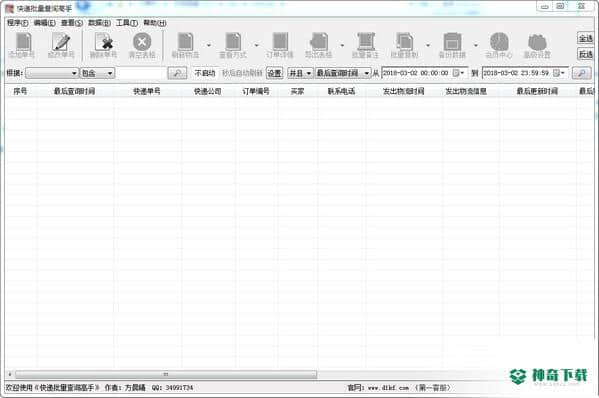Click the Clear table round X icon

click(x=142, y=42)
